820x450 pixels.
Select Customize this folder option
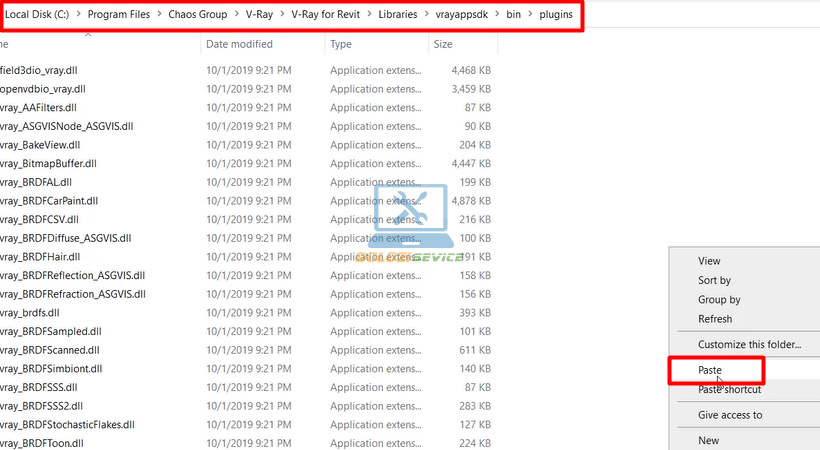coord(749,344)
